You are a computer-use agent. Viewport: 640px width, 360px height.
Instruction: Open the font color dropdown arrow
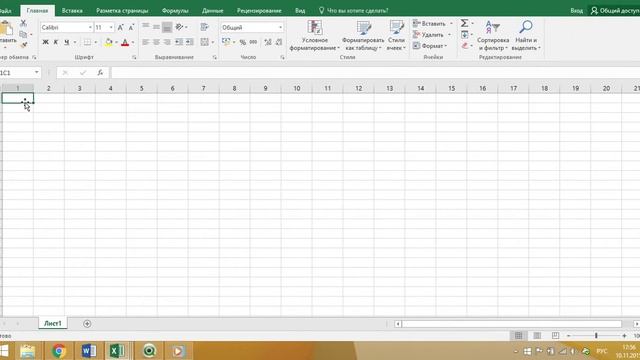tap(133, 42)
